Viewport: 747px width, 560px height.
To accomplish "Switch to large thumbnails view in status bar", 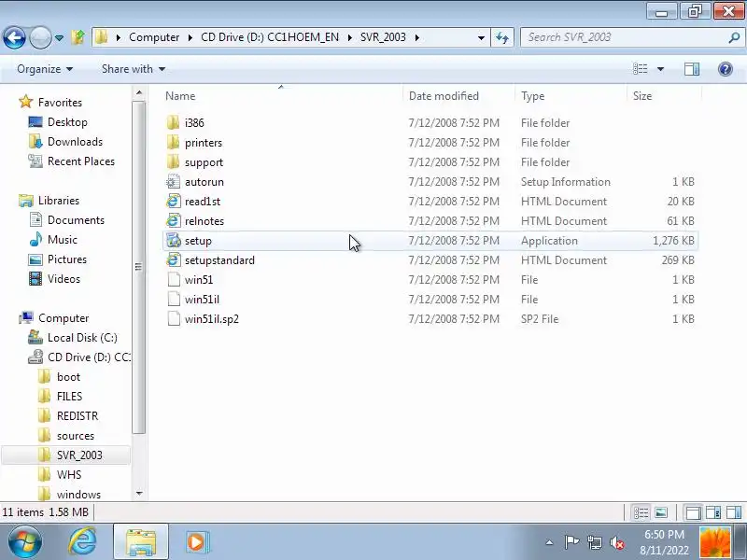I will pos(661,512).
